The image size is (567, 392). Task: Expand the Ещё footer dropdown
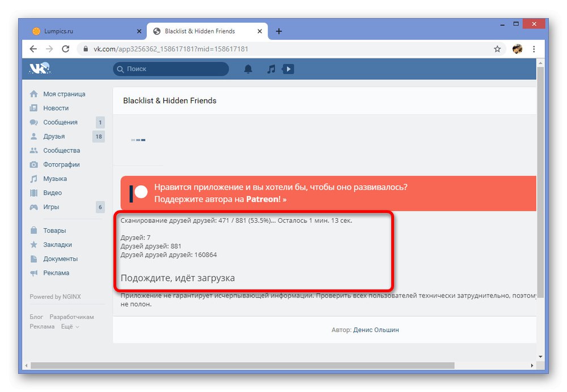70,327
